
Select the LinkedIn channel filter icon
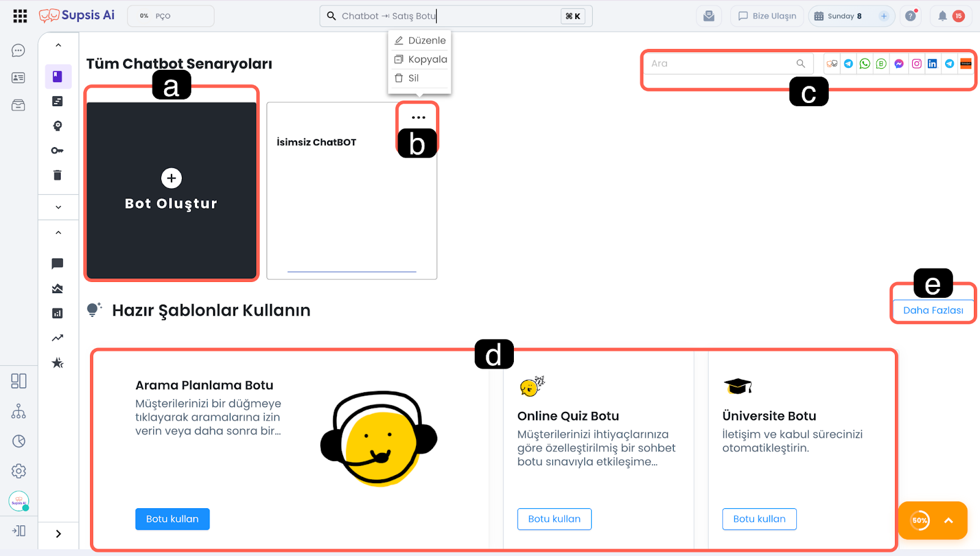point(932,64)
